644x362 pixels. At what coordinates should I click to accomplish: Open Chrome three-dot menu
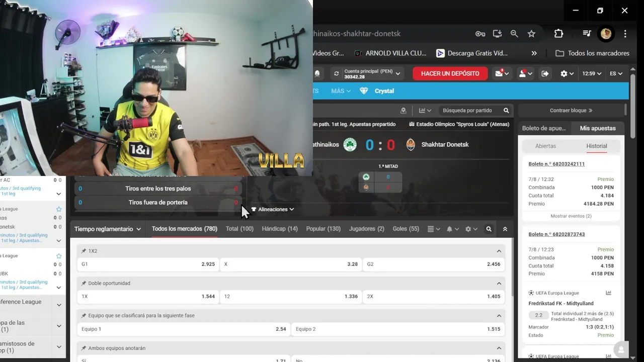click(625, 34)
